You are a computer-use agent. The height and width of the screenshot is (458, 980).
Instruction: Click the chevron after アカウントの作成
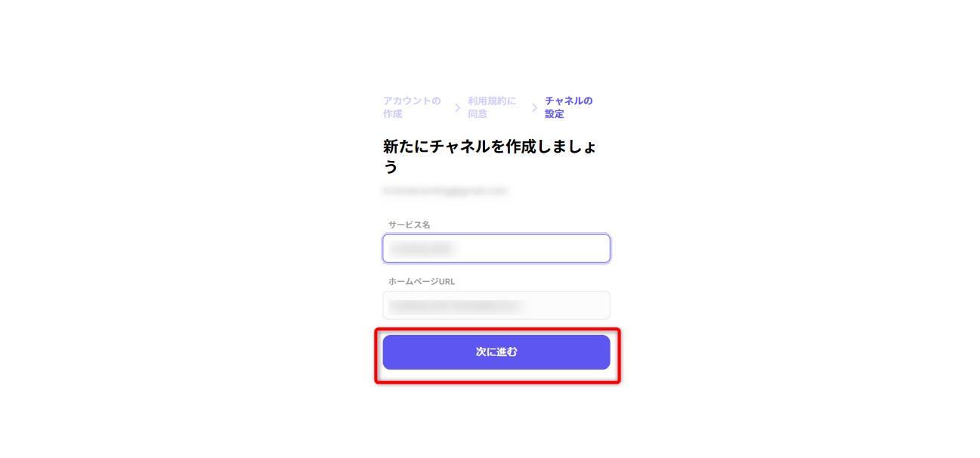coord(457,108)
